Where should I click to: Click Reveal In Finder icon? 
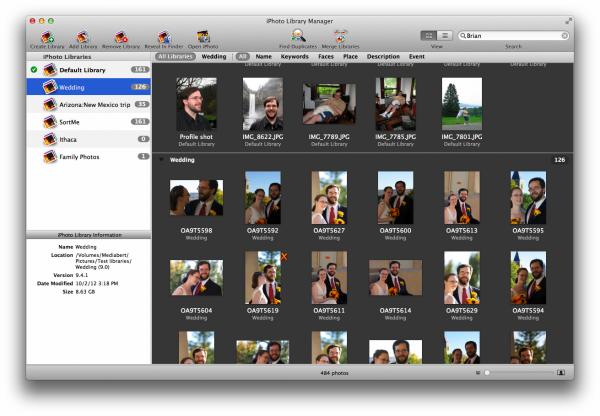[164, 37]
